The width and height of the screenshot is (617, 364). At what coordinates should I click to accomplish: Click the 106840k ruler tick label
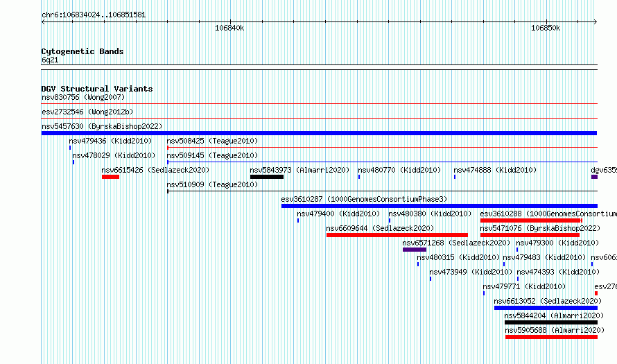pyautogui.click(x=229, y=28)
